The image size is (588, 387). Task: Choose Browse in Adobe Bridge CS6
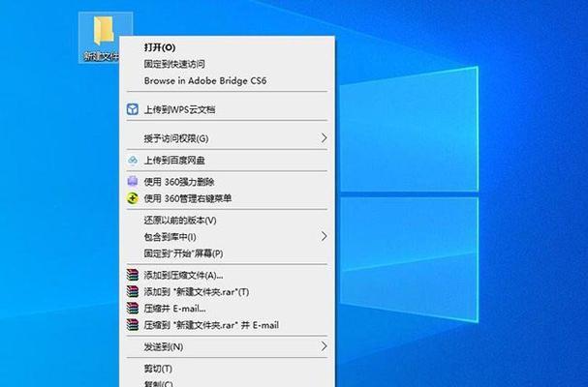click(x=227, y=80)
